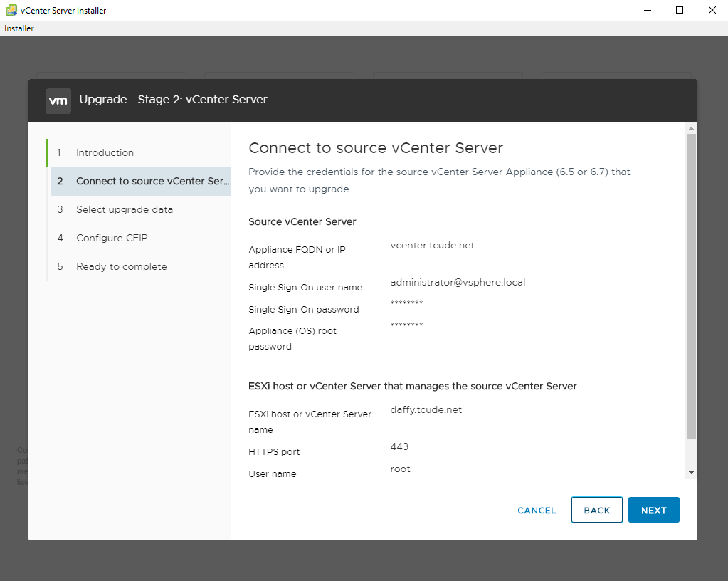Click the vcenter.tcude.net FQDN value
Screen dimensions: 728x581
click(432, 245)
